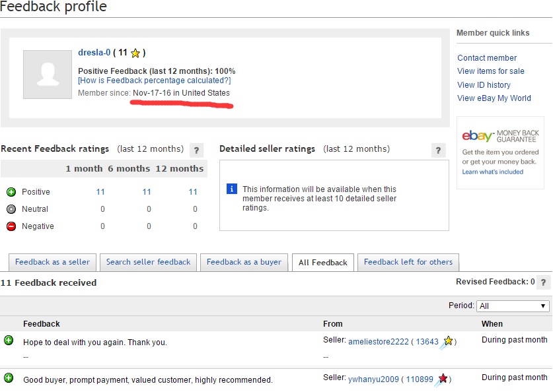Click the red Negative minus icon in ratings
This screenshot has width=553, height=392.
point(11,226)
